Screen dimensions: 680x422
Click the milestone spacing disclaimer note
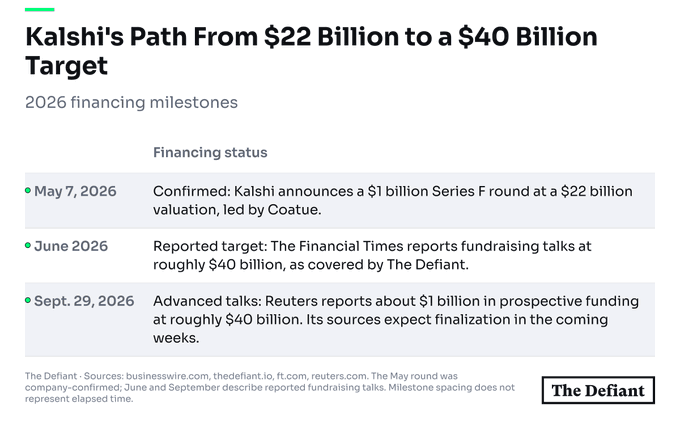tap(270, 393)
